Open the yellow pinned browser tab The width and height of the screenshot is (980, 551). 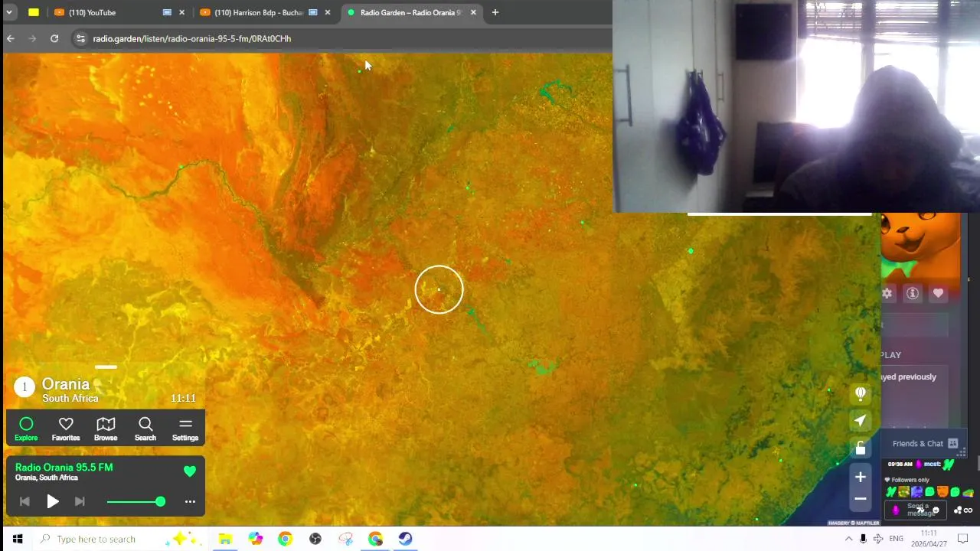tap(34, 12)
